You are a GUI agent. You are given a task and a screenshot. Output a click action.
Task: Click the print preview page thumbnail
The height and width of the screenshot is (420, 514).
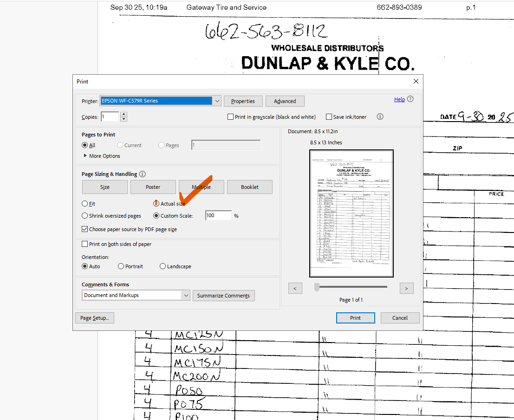(x=351, y=213)
